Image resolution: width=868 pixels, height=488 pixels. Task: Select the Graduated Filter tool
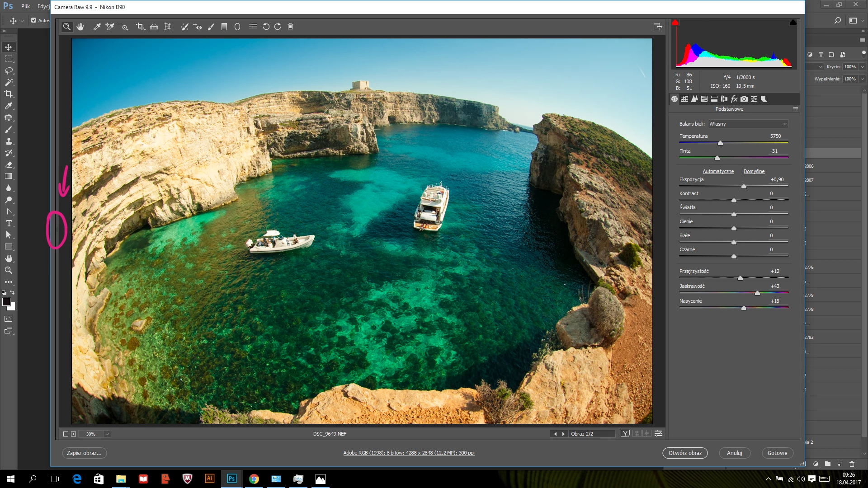pos(224,27)
